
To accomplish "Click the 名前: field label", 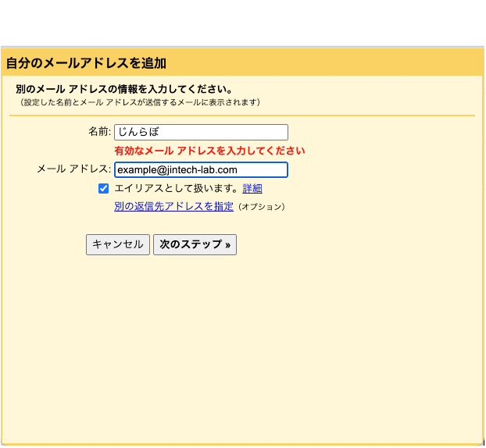I will pos(99,133).
